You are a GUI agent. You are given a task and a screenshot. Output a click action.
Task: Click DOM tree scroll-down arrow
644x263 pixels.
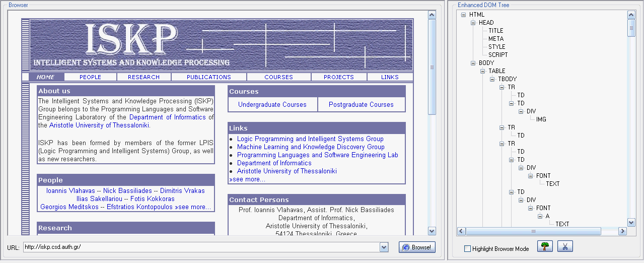tap(631, 222)
